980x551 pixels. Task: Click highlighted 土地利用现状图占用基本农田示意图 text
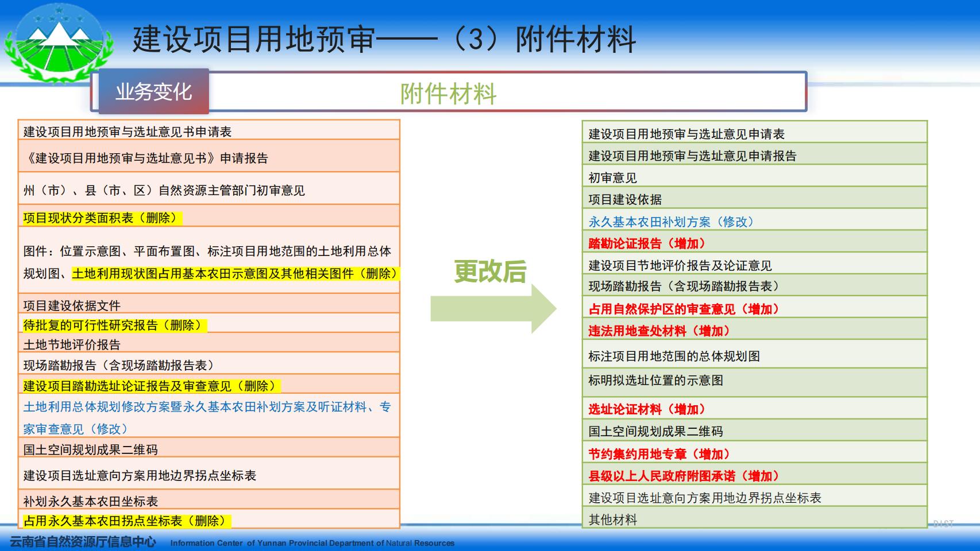coord(234,274)
